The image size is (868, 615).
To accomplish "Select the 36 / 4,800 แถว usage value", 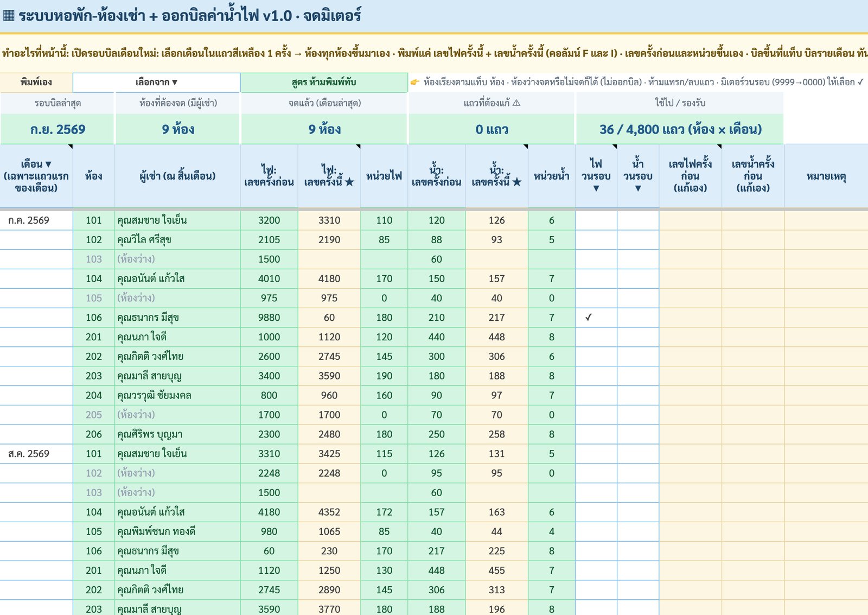I will click(680, 129).
